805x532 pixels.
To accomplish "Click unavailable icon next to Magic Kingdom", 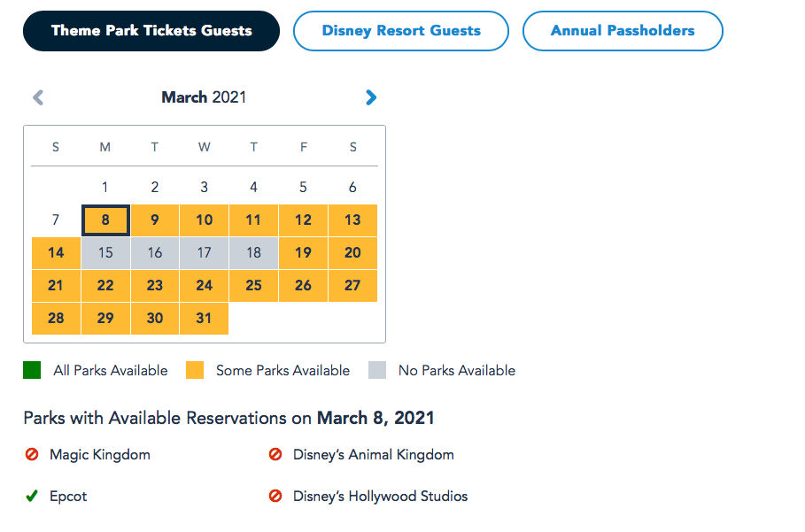I will pos(32,454).
